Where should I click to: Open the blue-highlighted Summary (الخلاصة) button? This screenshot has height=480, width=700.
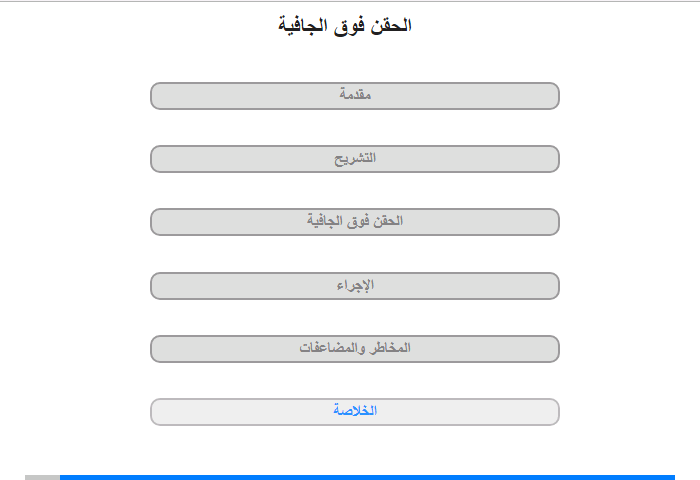355,411
